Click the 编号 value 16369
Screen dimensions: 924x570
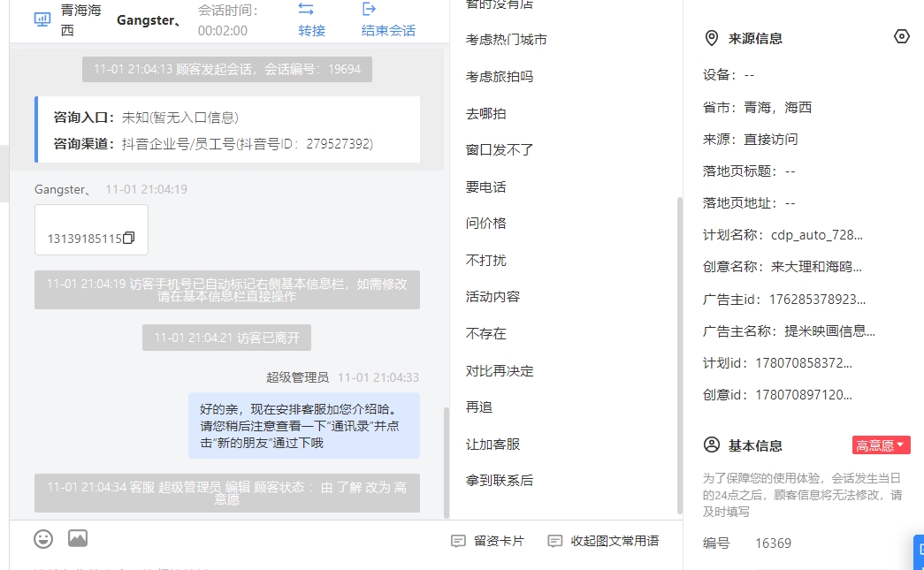click(x=773, y=543)
